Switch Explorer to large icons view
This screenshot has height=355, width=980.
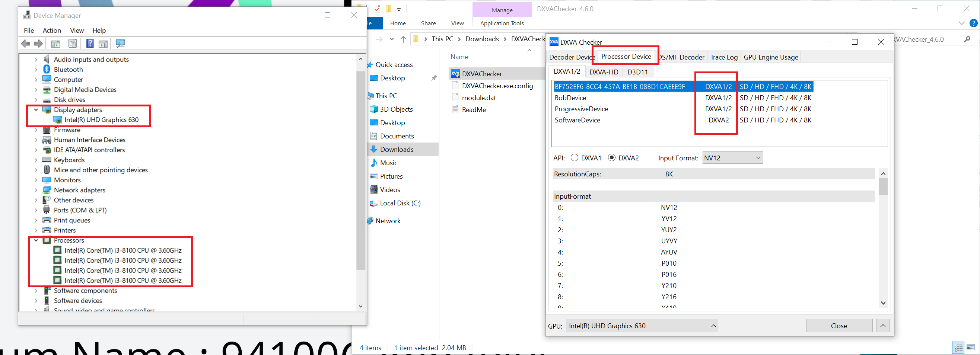[x=971, y=348]
